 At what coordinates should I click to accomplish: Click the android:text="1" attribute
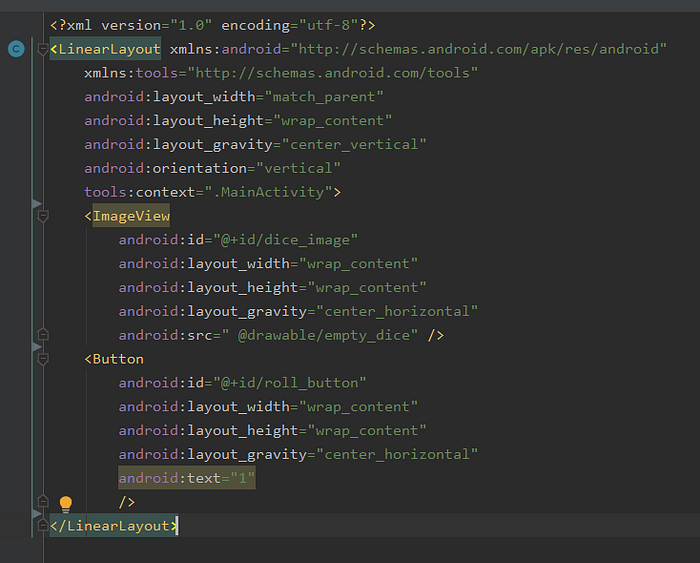187,478
